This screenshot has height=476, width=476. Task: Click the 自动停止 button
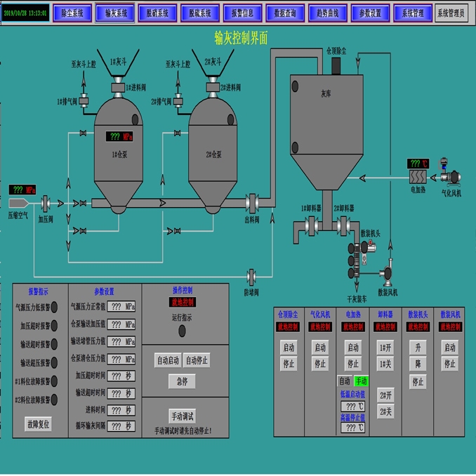[x=197, y=360]
